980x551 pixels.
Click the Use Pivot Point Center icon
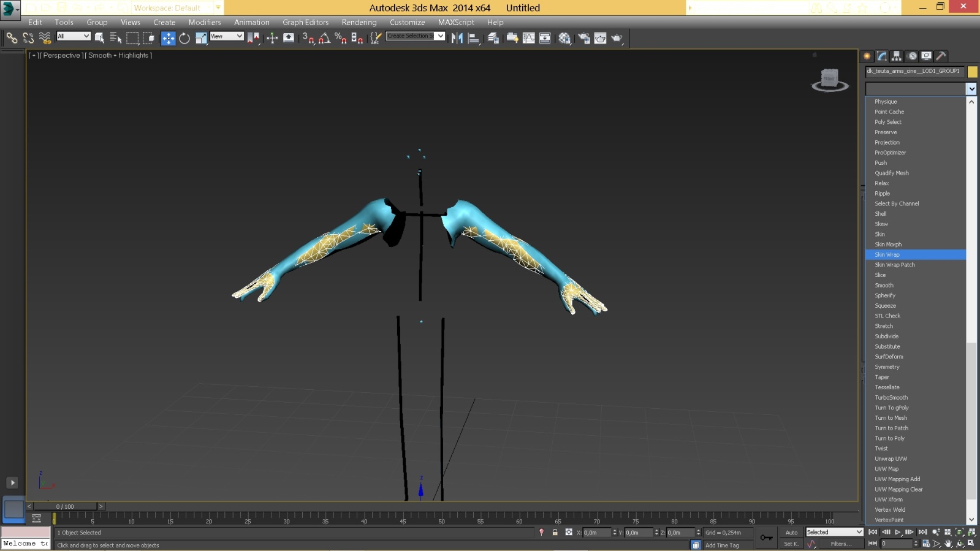point(253,38)
